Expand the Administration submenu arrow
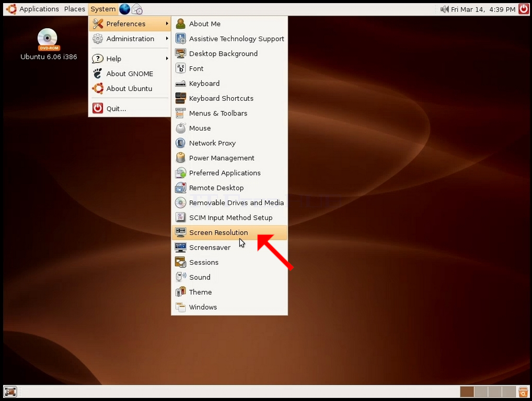The height and width of the screenshot is (401, 532). (x=167, y=38)
